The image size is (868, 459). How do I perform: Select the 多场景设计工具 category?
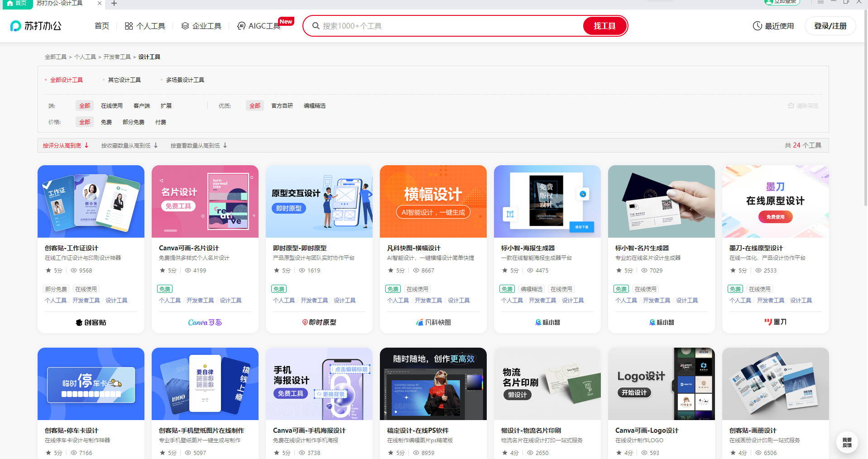pos(185,80)
